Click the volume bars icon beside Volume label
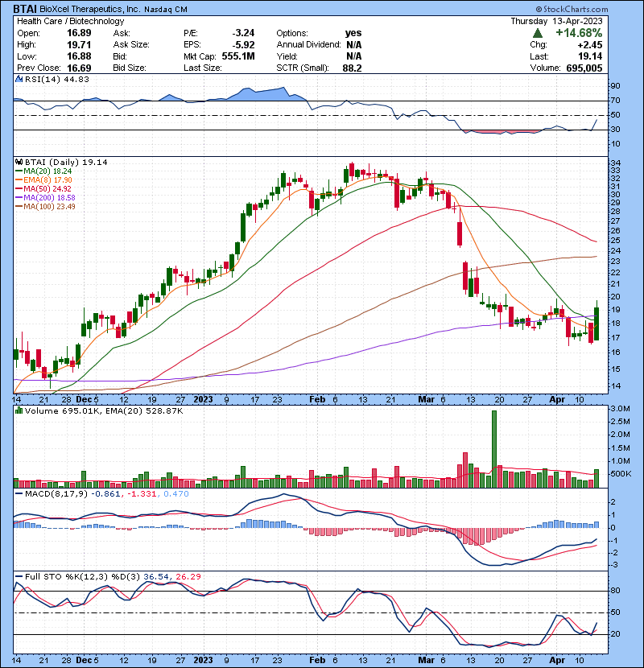 (x=19, y=410)
